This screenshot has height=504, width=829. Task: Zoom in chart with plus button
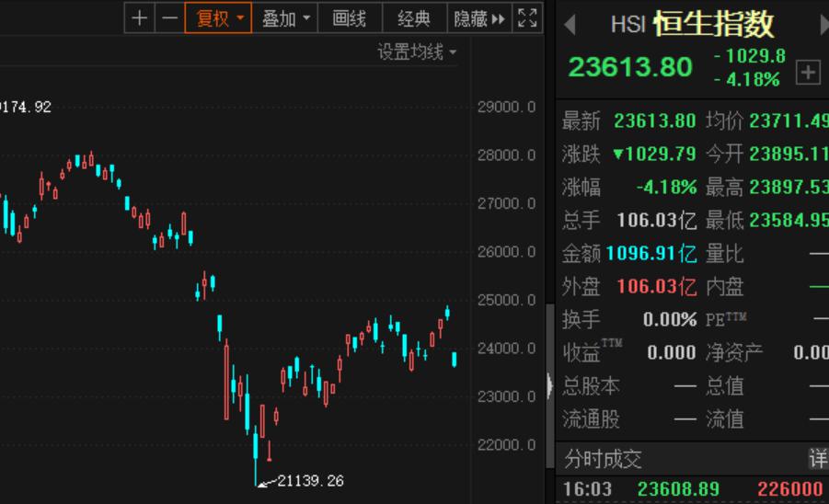pyautogui.click(x=140, y=18)
